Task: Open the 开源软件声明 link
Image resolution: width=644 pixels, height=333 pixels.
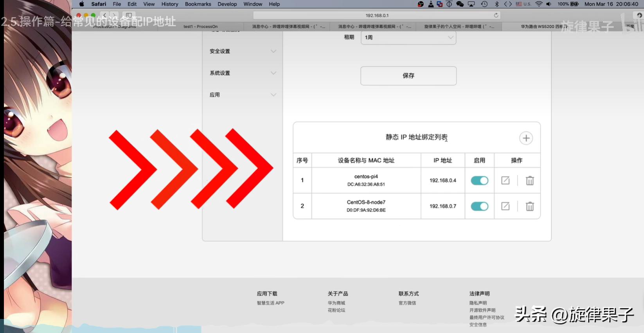Action: point(482,310)
